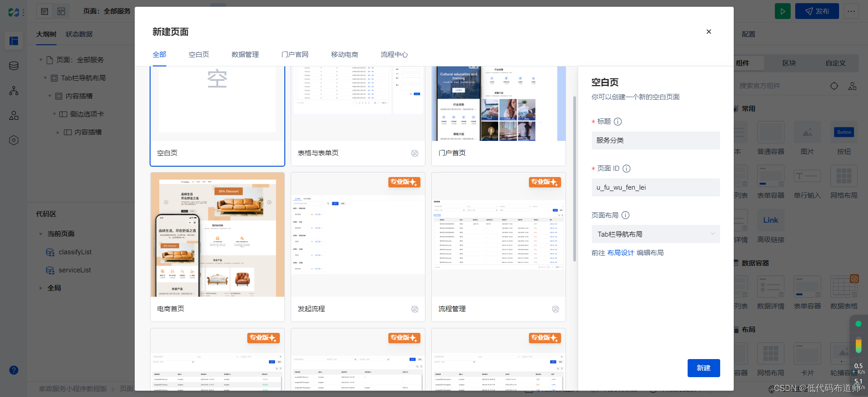Switch to the 自定义 tab in right panel
Image resolution: width=868 pixels, height=397 pixels.
click(835, 63)
